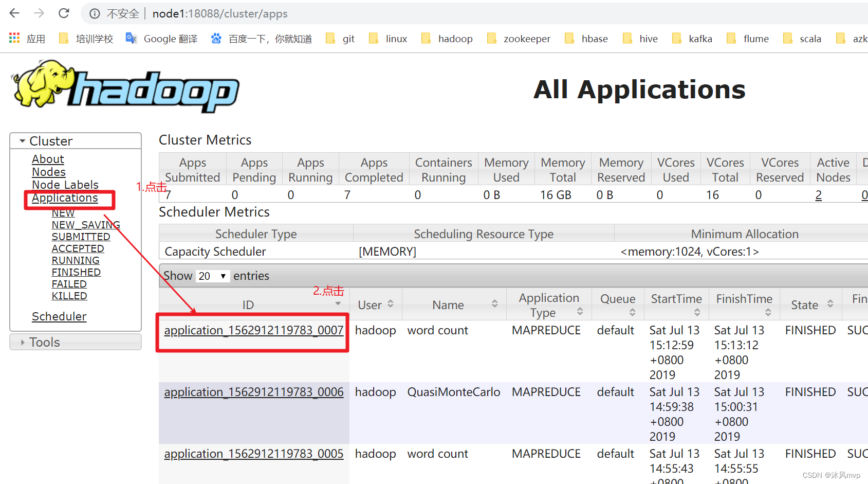Open the hbase bookmark folder
This screenshot has width=868, height=484.
586,39
